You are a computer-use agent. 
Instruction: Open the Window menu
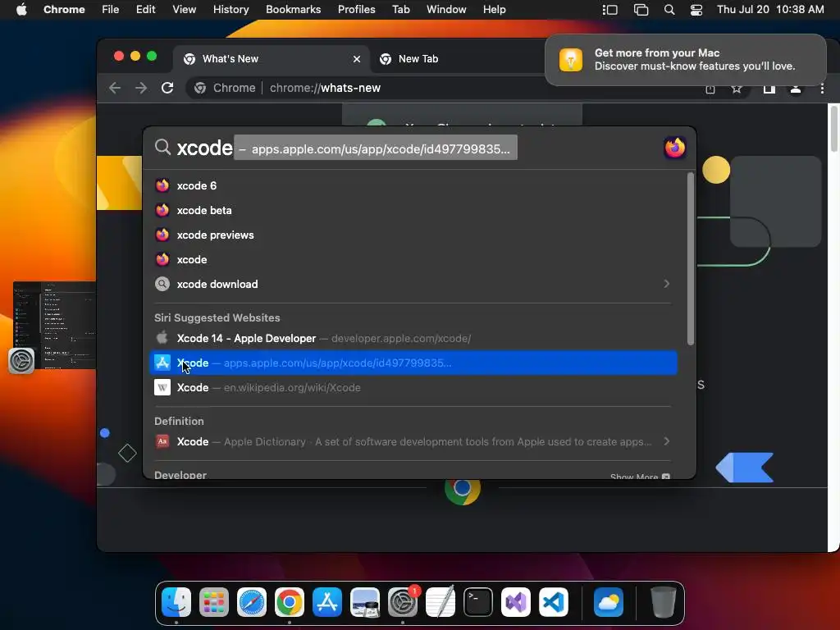(446, 10)
